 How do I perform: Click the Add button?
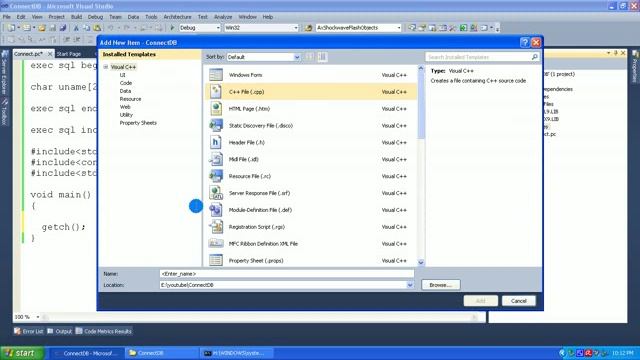coord(480,301)
